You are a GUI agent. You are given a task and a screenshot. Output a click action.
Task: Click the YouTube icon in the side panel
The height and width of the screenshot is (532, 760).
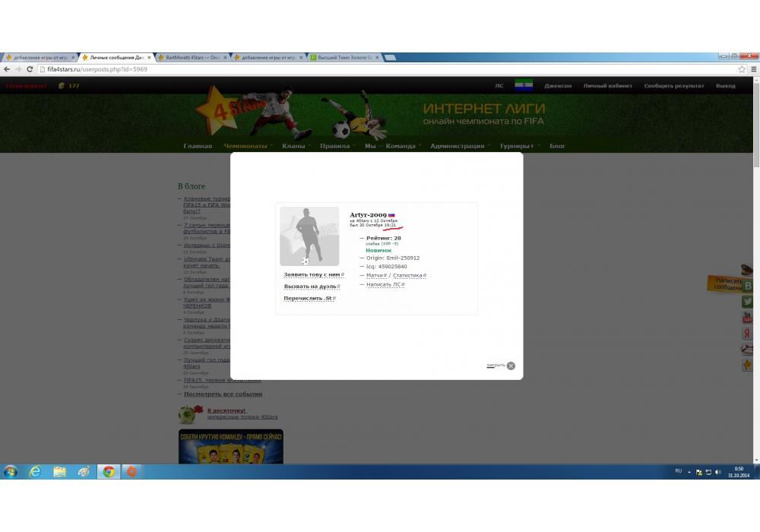747,318
